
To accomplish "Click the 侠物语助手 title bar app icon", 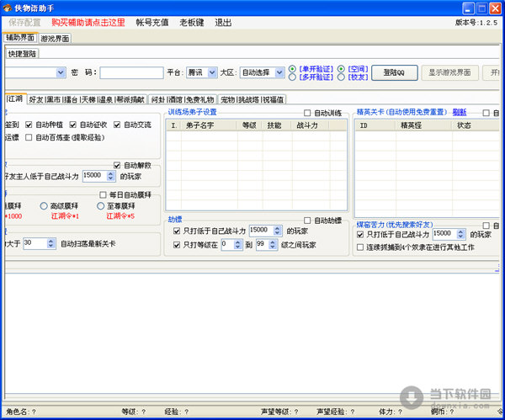I will (x=8, y=7).
